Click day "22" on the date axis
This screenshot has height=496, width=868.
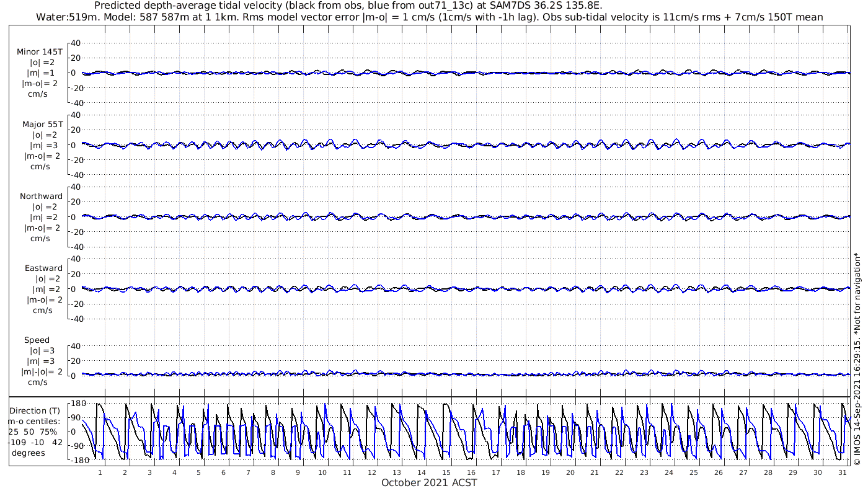[619, 472]
